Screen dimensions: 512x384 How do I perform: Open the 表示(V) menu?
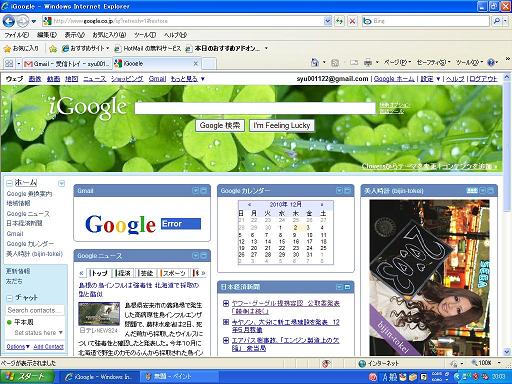pyautogui.click(x=75, y=35)
